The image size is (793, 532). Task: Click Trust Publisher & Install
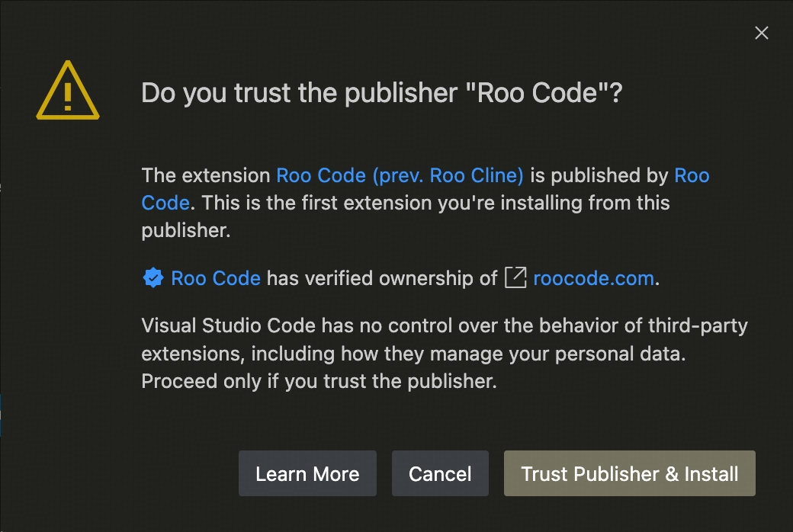point(630,473)
